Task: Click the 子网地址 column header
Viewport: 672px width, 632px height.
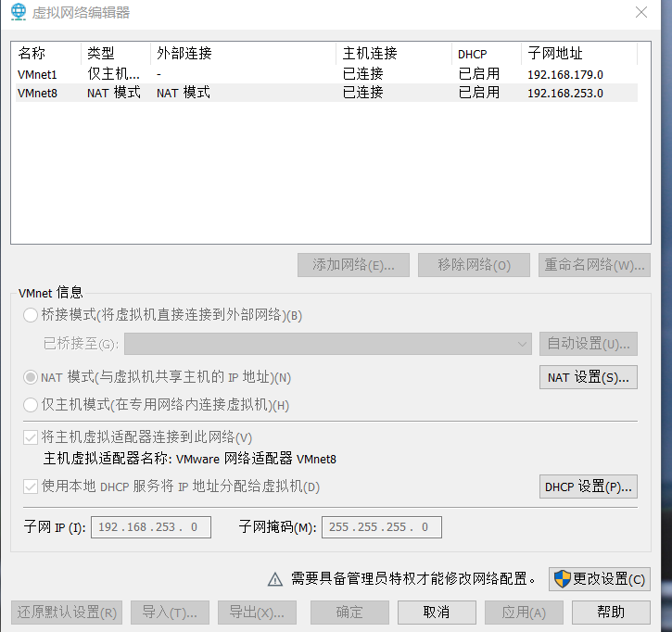Action: point(579,54)
